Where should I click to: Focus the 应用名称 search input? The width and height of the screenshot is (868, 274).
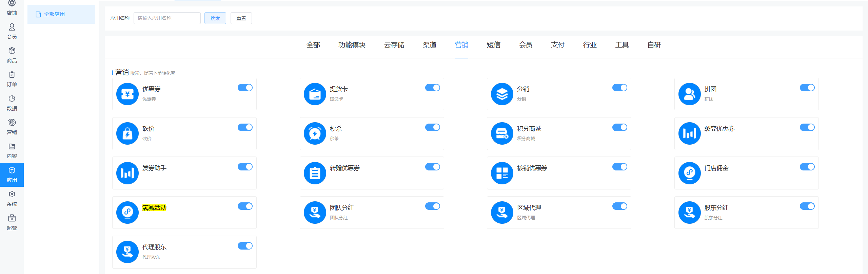click(167, 18)
